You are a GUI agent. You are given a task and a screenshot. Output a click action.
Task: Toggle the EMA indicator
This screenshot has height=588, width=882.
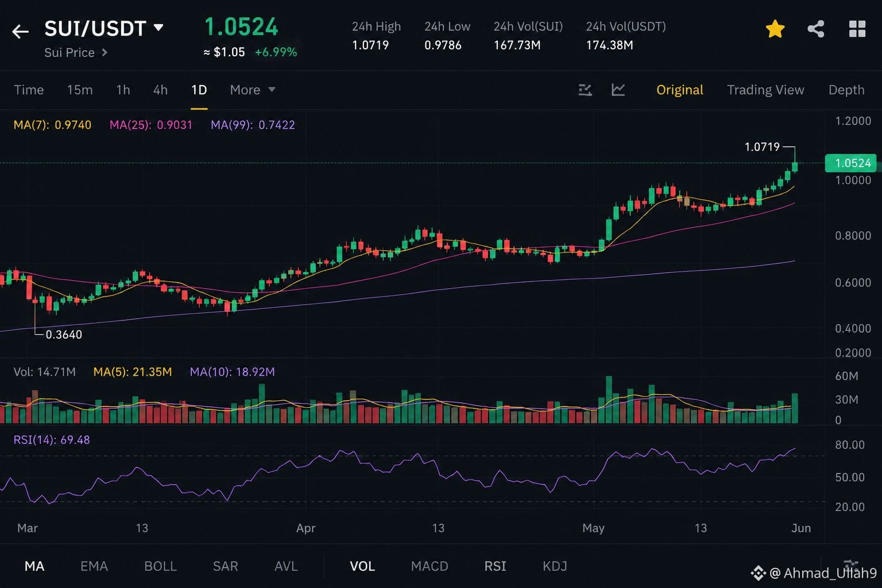pos(94,566)
